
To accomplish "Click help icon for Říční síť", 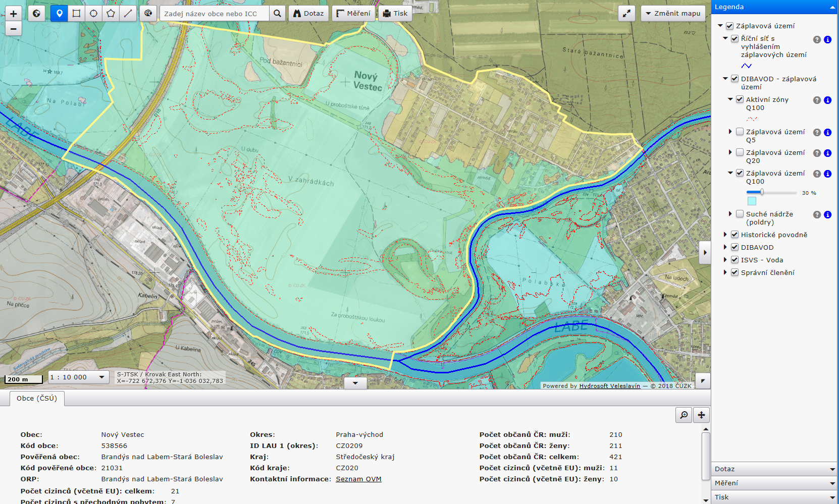I will [817, 39].
